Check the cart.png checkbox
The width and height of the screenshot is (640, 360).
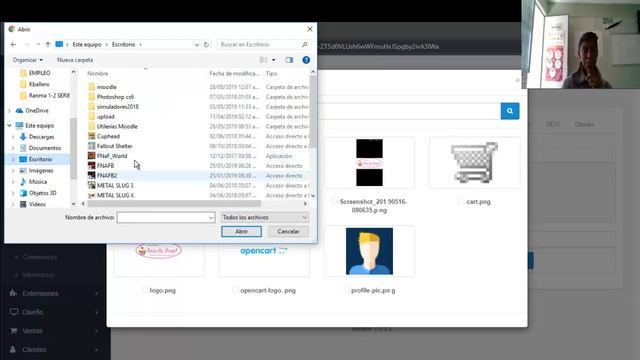461,201
